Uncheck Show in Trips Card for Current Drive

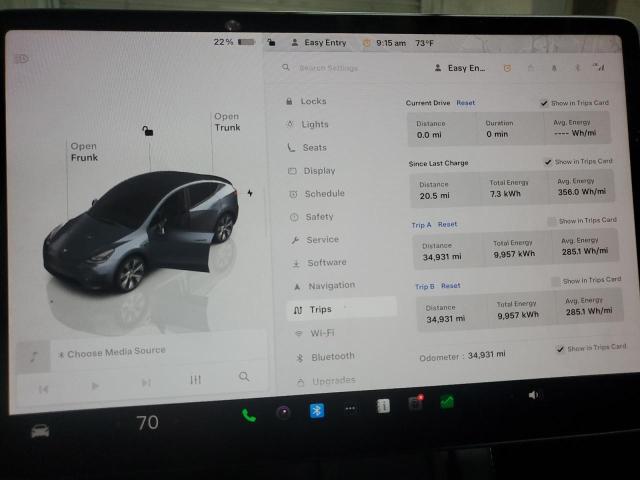pos(544,103)
